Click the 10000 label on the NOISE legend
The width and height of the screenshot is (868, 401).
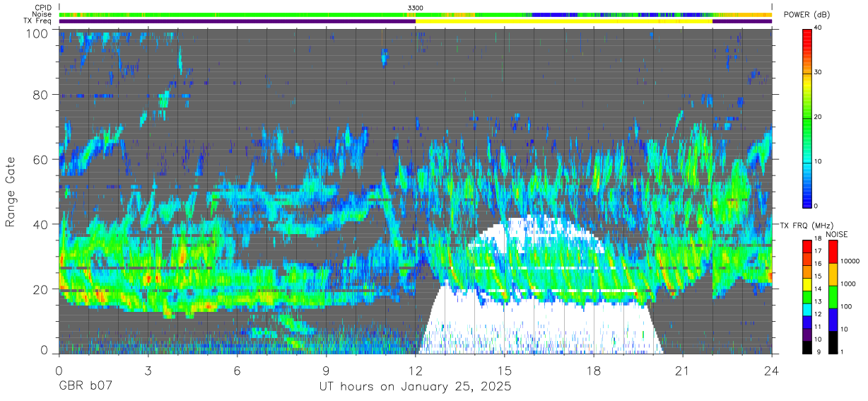click(850, 262)
